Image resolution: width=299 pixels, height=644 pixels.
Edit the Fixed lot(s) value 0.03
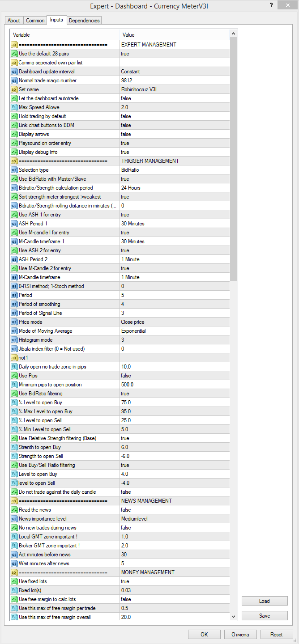175,590
